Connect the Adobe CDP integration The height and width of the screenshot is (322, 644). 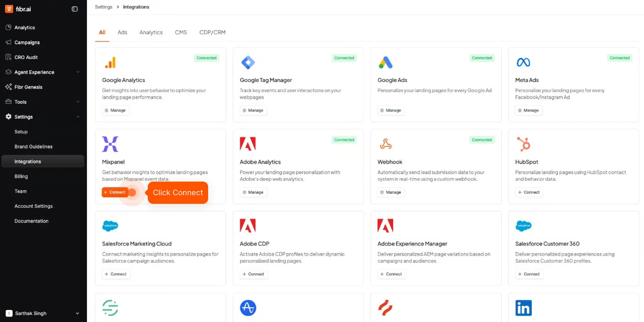coord(254,274)
